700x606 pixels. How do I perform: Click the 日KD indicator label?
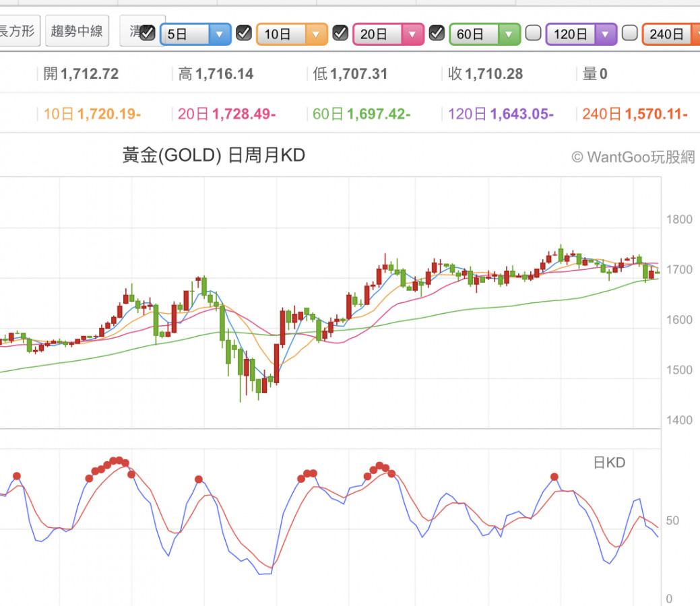608,463
